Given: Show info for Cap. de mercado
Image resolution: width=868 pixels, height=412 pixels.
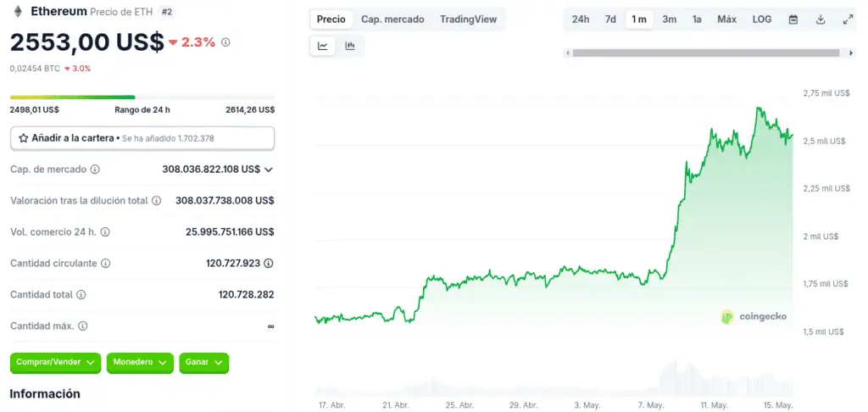Looking at the screenshot, I should tap(95, 170).
